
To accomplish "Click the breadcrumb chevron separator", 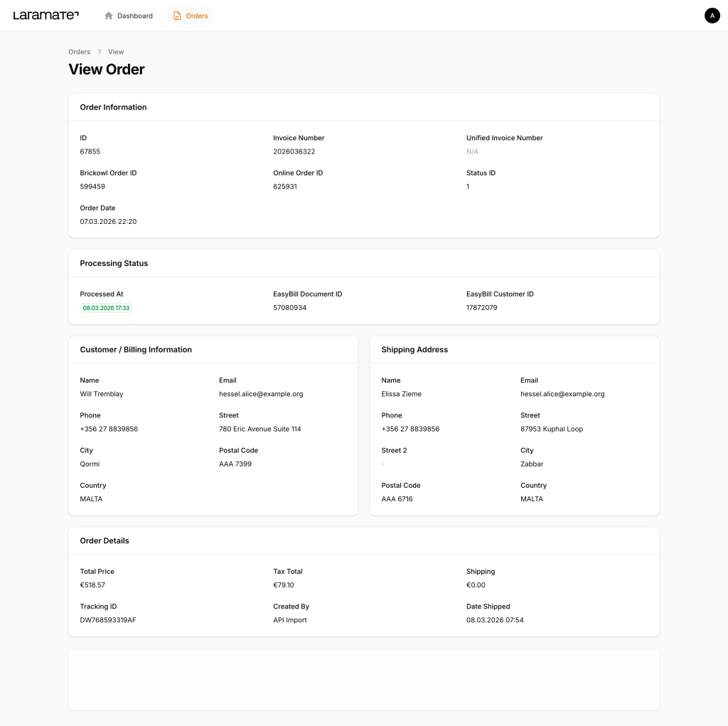I will (100, 52).
